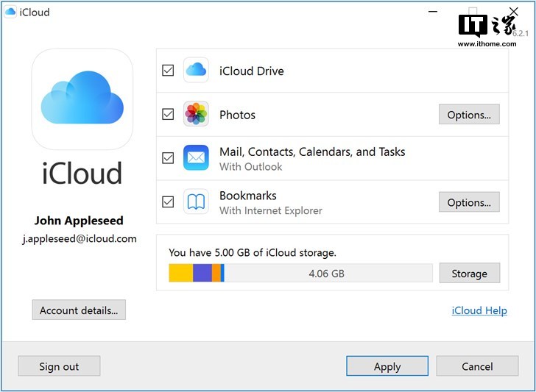The width and height of the screenshot is (536, 392).
Task: Click the Storage button
Action: (x=469, y=274)
